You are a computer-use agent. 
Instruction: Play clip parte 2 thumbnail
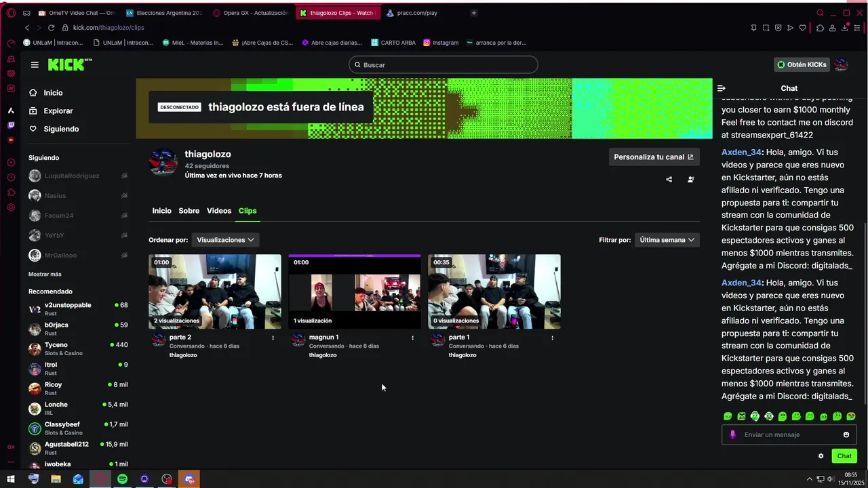pos(215,291)
